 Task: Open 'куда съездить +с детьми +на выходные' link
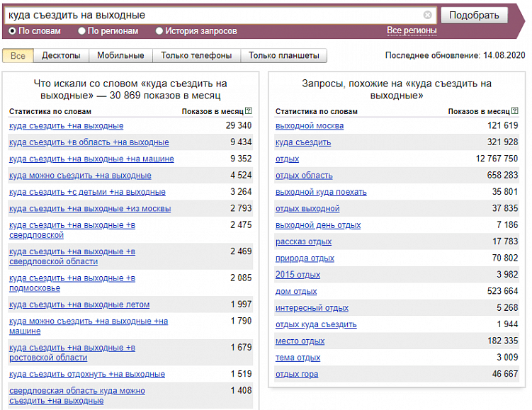[87, 192]
